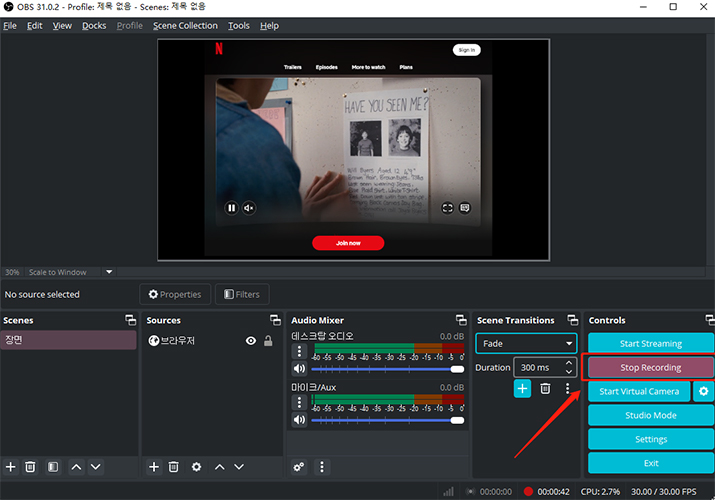Enable Studio Mode

point(651,415)
